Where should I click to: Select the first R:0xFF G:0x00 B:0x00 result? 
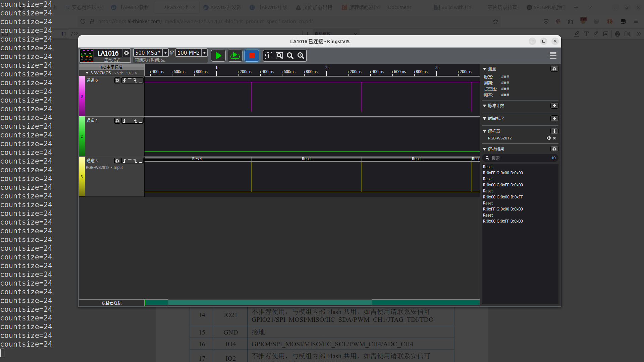pos(503,173)
